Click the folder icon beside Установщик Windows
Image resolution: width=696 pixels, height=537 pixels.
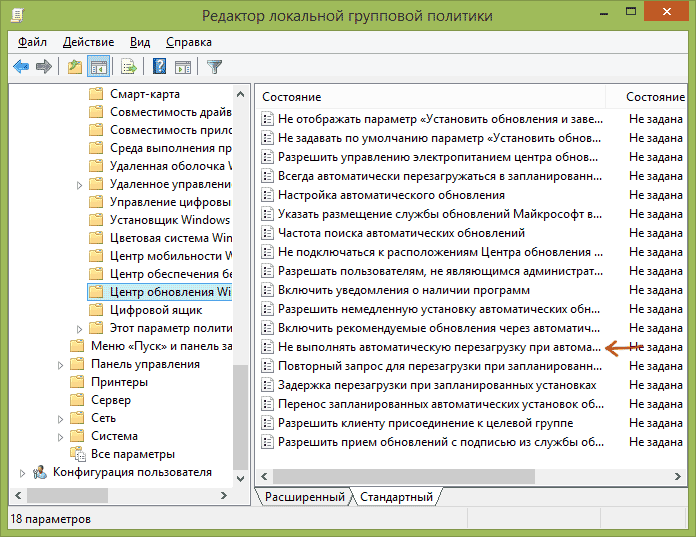[96, 220]
